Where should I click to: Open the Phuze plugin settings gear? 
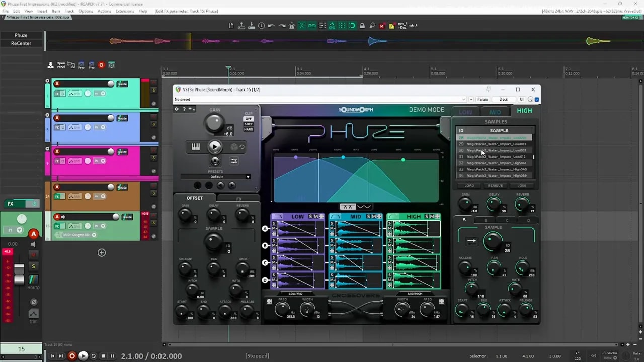[177, 109]
